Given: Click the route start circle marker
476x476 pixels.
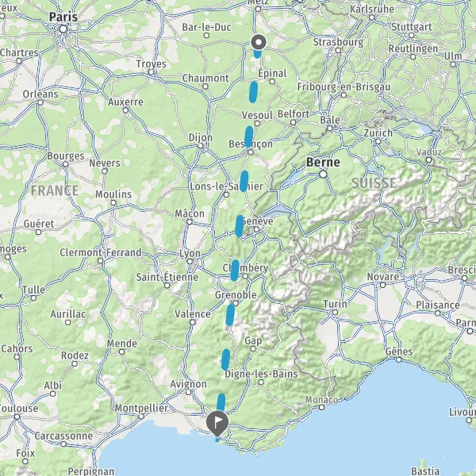Looking at the screenshot, I should (x=259, y=42).
